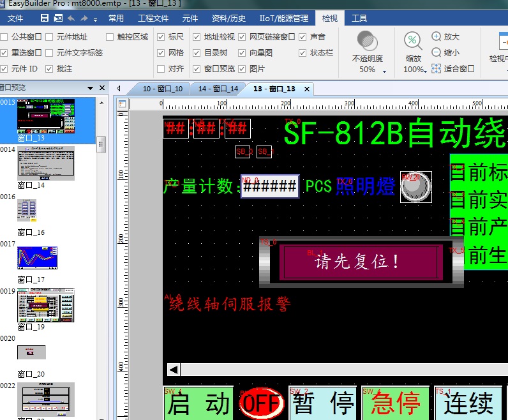Click the canvas horizontal scrollbar left arrow
Viewport: 508px width, 420px height.
coord(173,370)
